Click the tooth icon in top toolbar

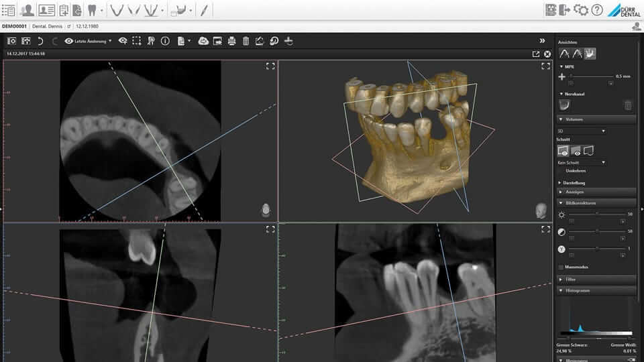click(x=93, y=10)
